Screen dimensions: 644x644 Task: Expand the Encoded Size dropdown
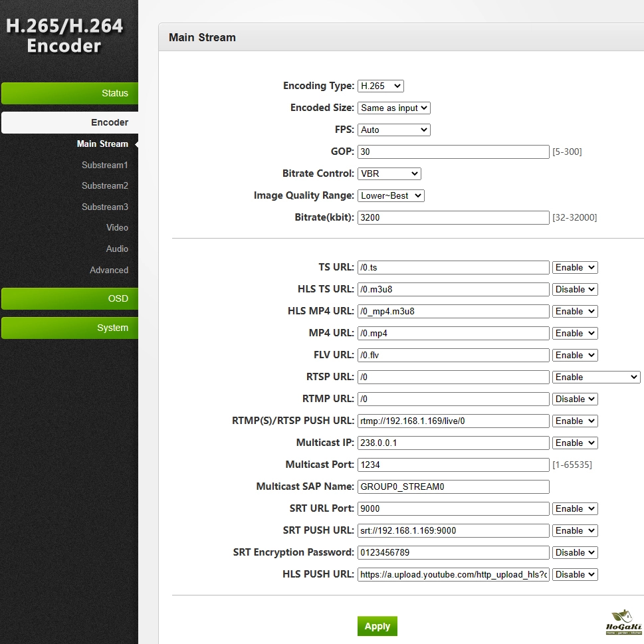[393, 108]
